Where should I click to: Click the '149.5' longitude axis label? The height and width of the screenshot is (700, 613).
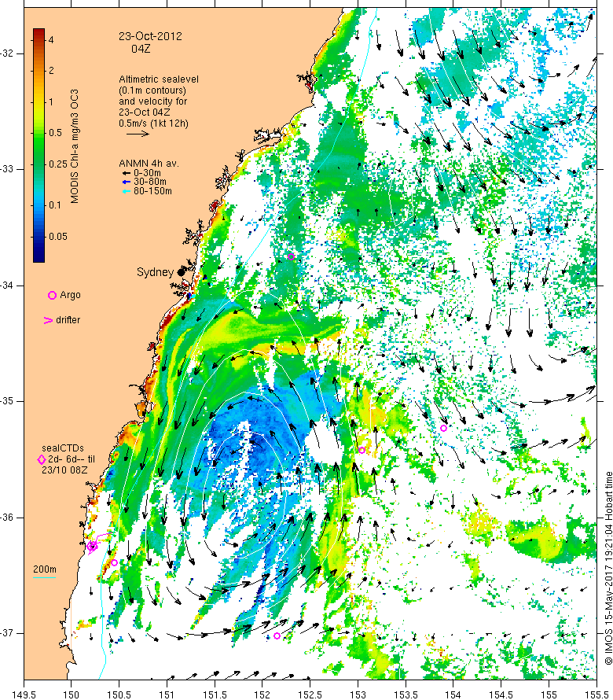[24, 695]
